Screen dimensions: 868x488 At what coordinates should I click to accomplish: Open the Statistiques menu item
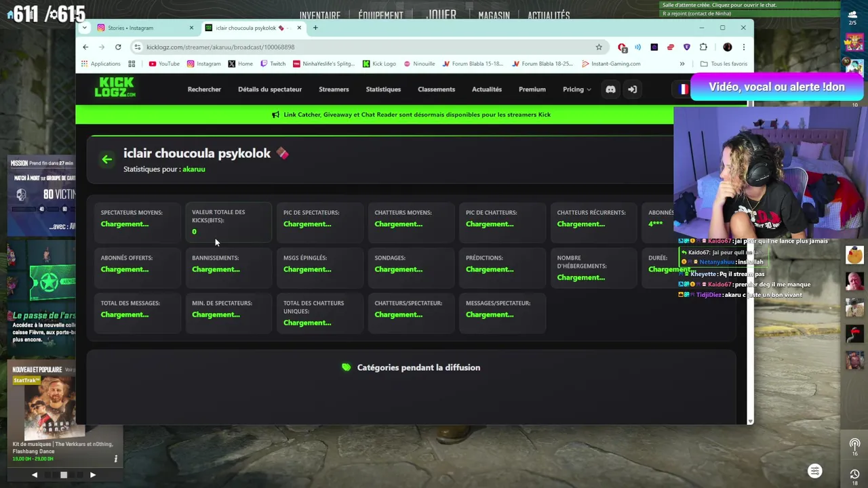383,89
